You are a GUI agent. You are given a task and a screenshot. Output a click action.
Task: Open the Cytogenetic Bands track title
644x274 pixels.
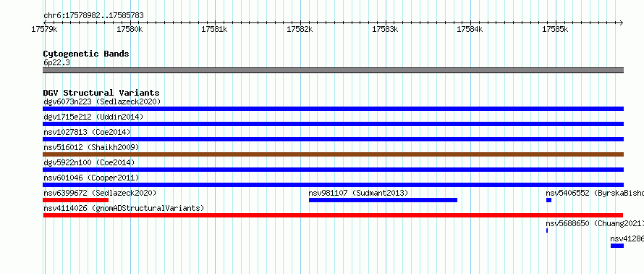[x=86, y=54]
